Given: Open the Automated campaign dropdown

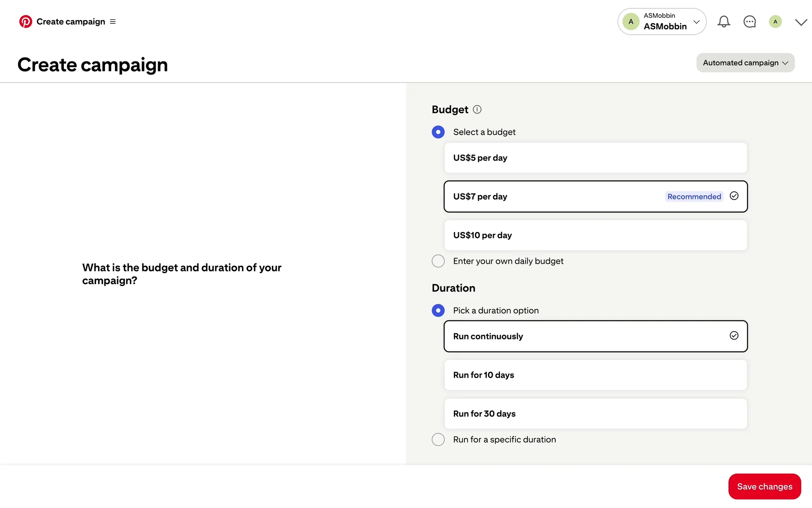Looking at the screenshot, I should (x=745, y=63).
